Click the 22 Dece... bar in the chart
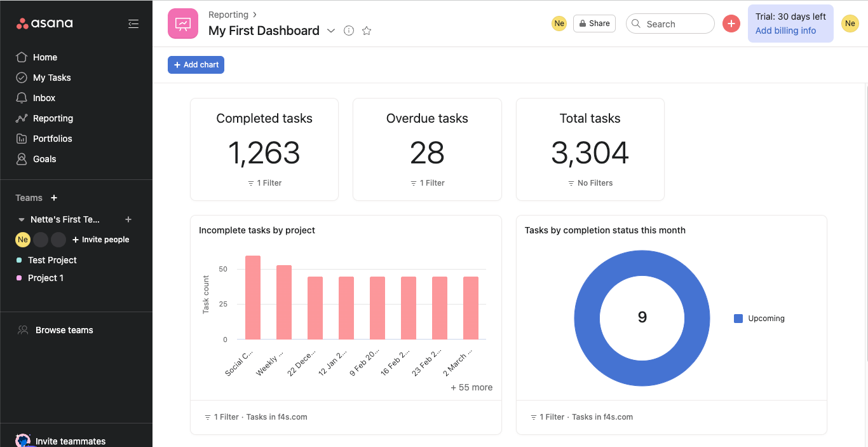Image resolution: width=868 pixels, height=447 pixels. 315,308
